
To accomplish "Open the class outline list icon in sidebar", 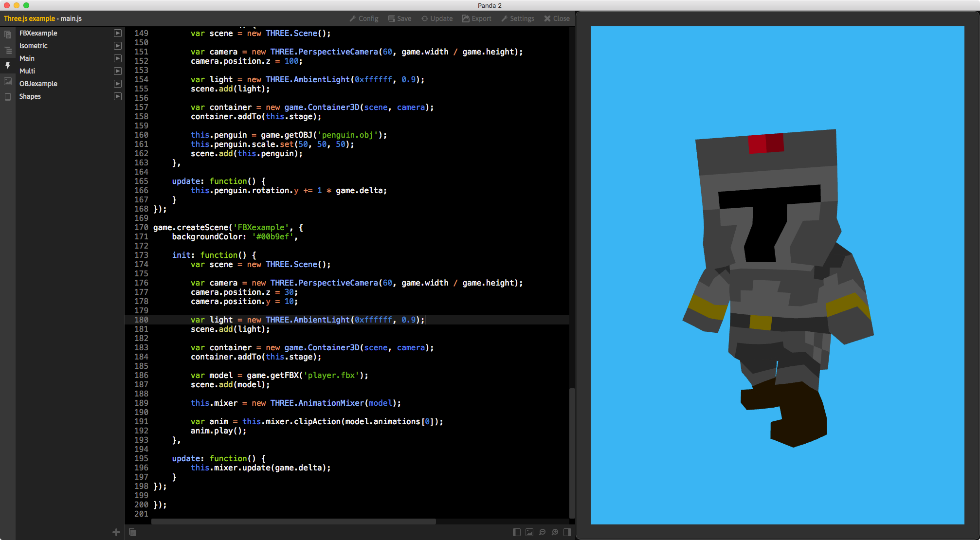I will pyautogui.click(x=8, y=50).
